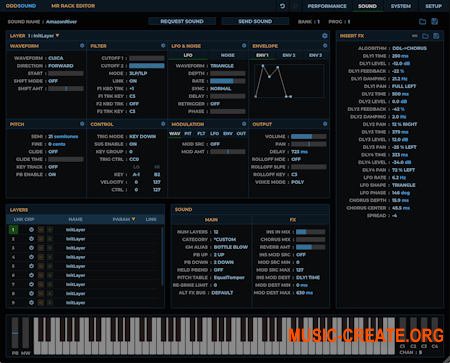Open the ALGORITHM DDL->CHORUS selector
This screenshot has height=363, width=450.
409,48
